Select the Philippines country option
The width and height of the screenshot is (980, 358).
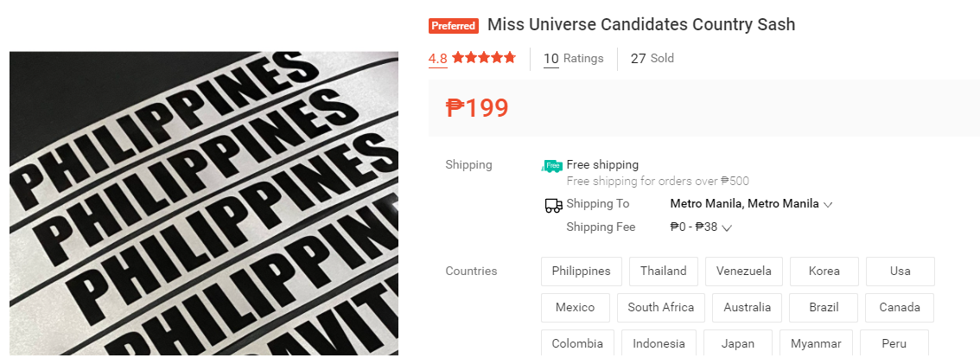(x=581, y=272)
